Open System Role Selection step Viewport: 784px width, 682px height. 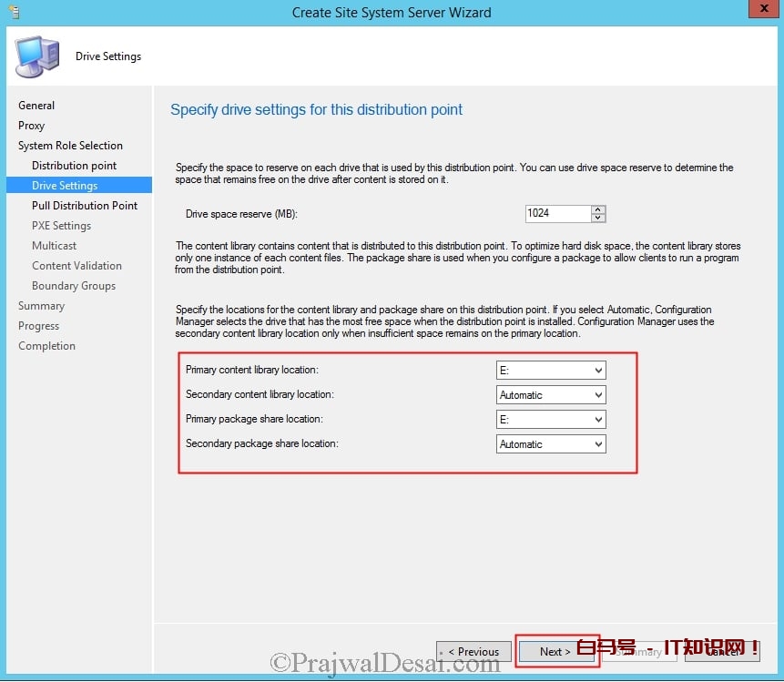(70, 146)
